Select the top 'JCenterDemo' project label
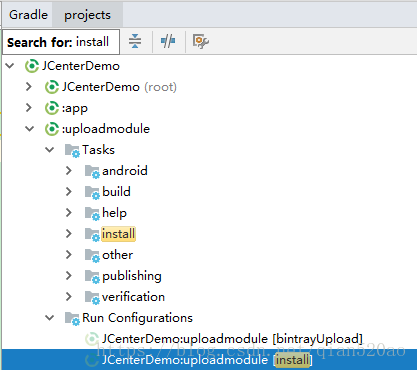 [x=81, y=66]
